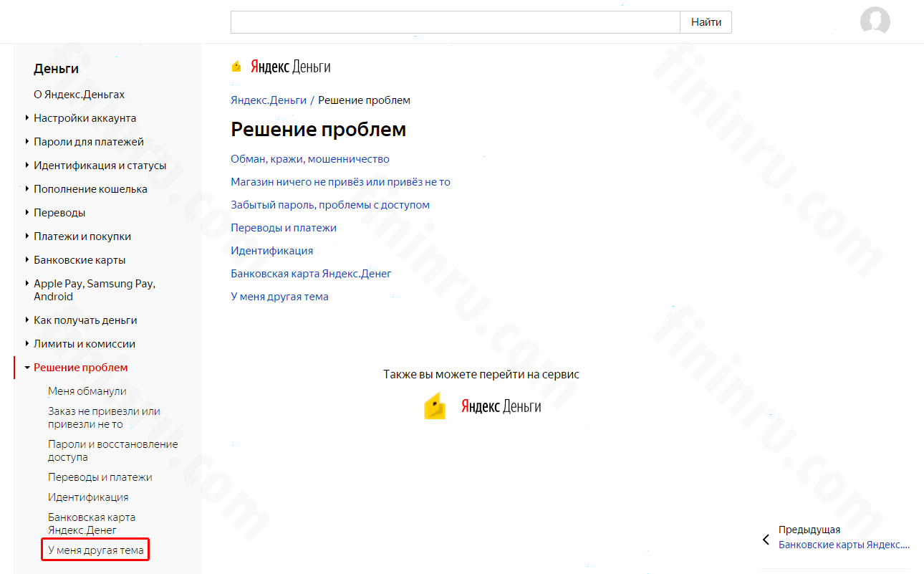
Task: Open У меня другая тема sidebar subitem
Action: point(95,550)
